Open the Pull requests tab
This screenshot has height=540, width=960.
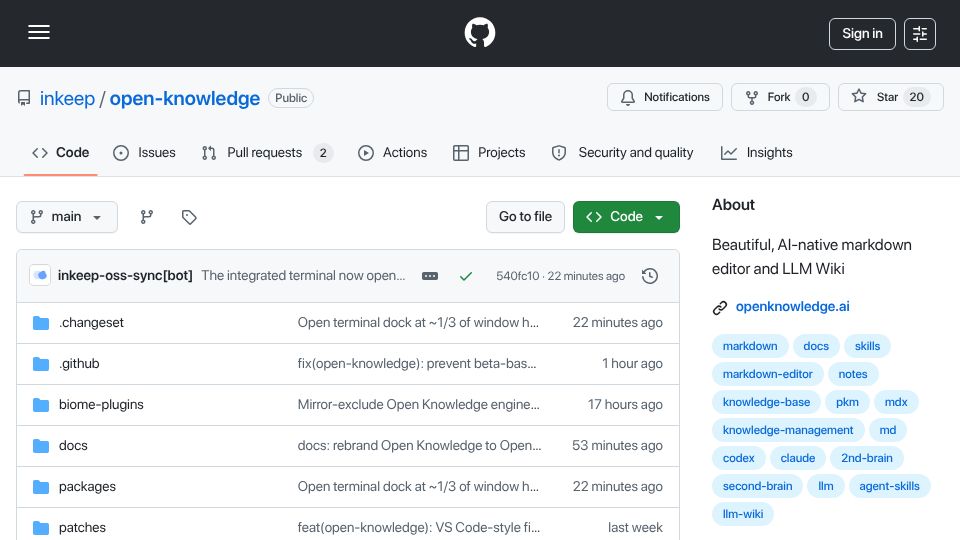click(267, 152)
